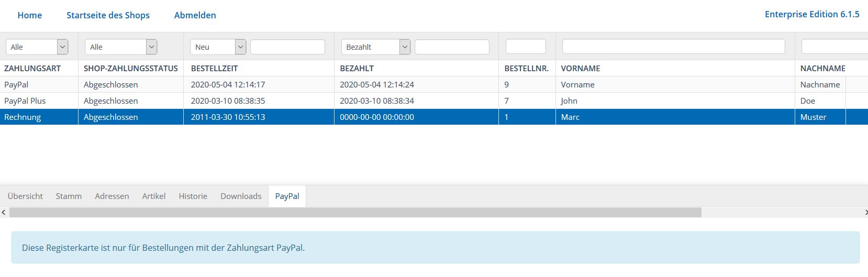Switch to the Übersicht tab
This screenshot has width=868, height=277.
pos(25,196)
